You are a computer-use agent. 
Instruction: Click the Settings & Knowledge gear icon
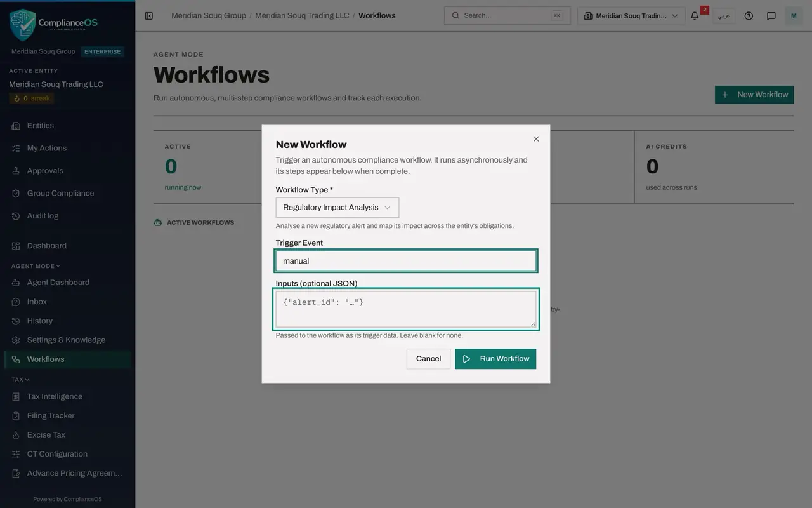pos(16,340)
